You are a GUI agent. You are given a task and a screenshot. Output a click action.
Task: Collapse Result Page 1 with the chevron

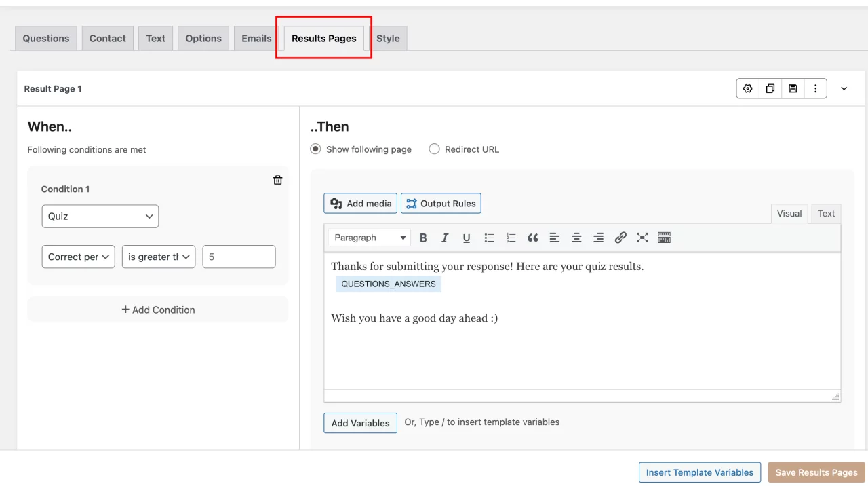[844, 88]
